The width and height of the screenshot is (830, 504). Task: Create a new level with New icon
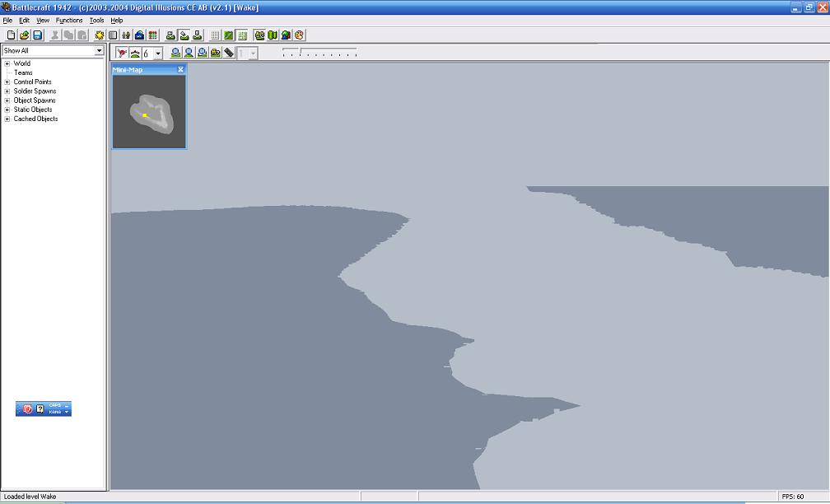point(11,35)
